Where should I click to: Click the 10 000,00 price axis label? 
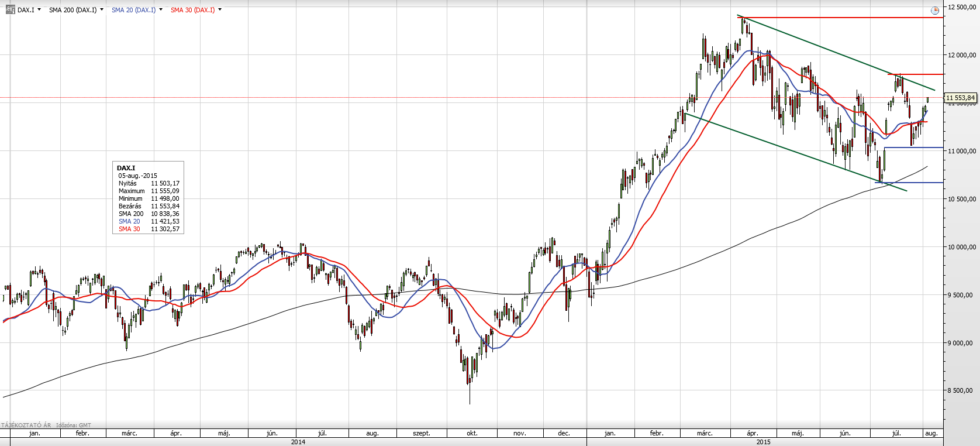click(x=961, y=247)
